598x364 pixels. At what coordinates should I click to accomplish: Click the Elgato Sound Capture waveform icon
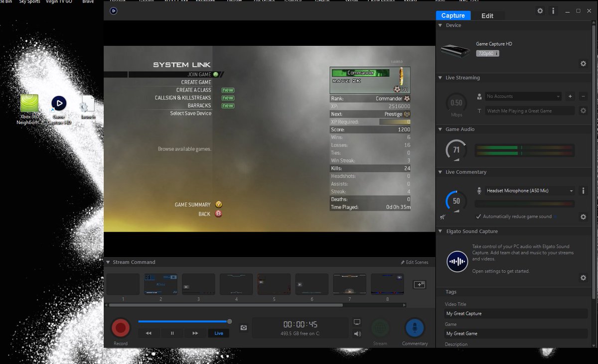click(x=457, y=261)
